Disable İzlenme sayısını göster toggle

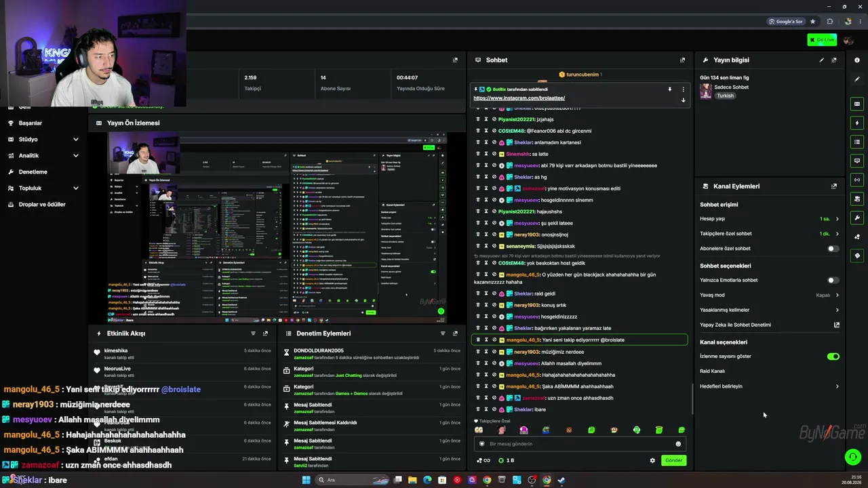[x=833, y=357]
